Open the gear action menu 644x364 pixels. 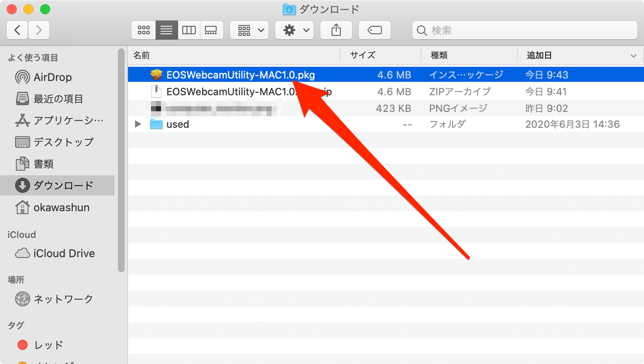pos(294,30)
